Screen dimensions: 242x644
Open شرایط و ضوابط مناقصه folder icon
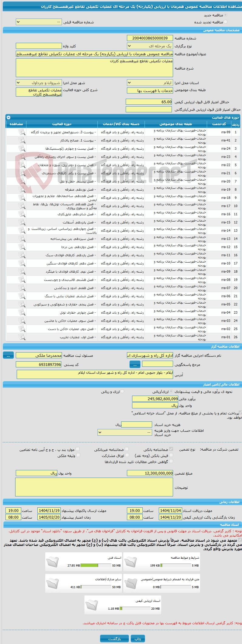(x=131, y=561)
